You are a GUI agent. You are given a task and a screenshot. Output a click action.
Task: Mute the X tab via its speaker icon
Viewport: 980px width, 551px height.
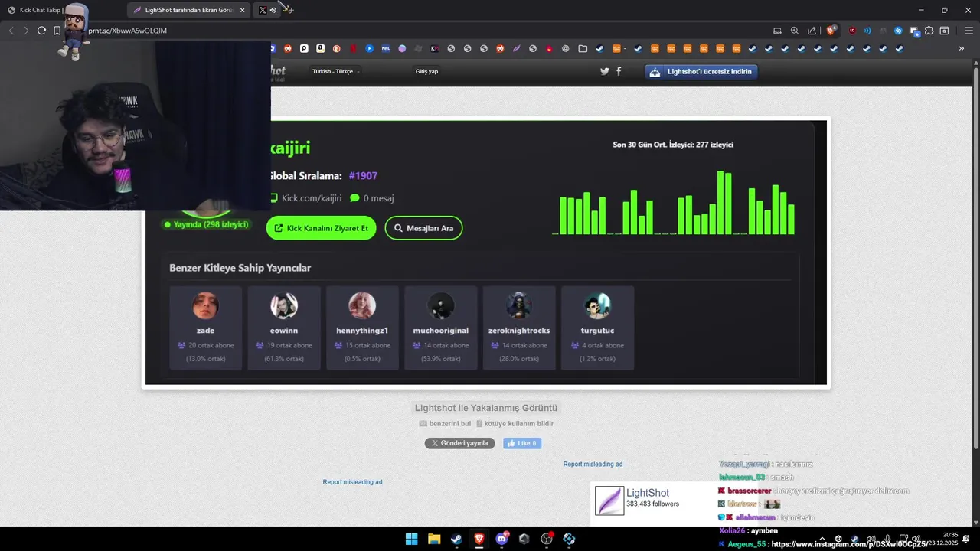[273, 10]
